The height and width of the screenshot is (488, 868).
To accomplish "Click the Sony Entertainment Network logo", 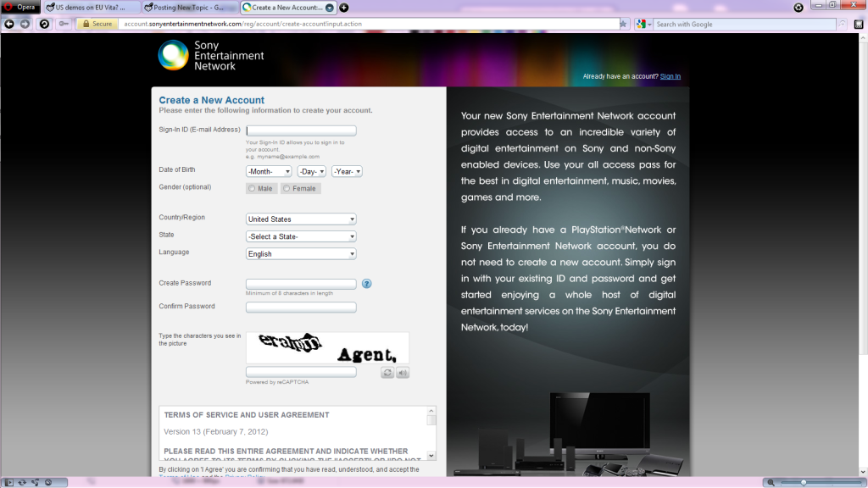I will pyautogui.click(x=211, y=55).
